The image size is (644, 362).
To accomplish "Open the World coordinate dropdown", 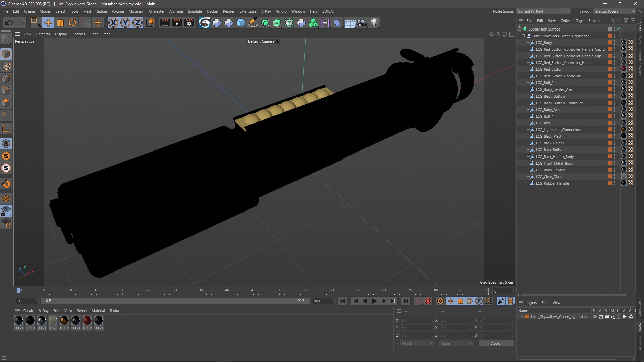I will 417,343.
